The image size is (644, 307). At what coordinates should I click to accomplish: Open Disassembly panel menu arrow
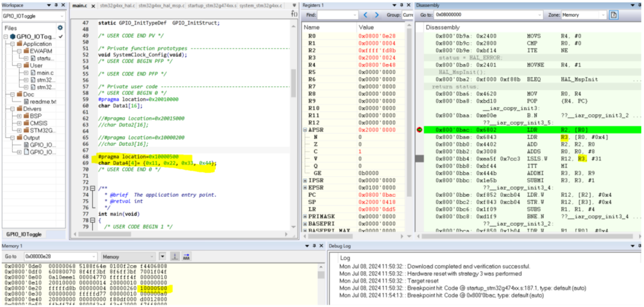(x=632, y=5)
